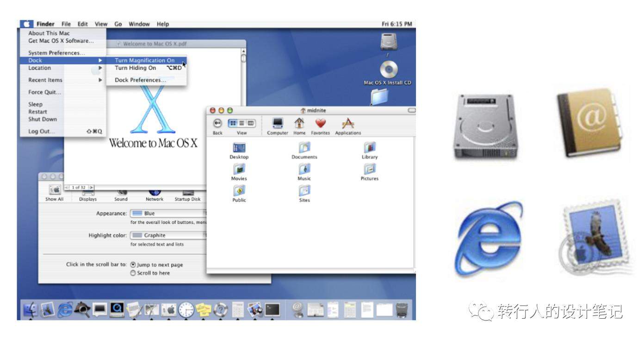Put the Mac to Sleep

pyautogui.click(x=63, y=104)
